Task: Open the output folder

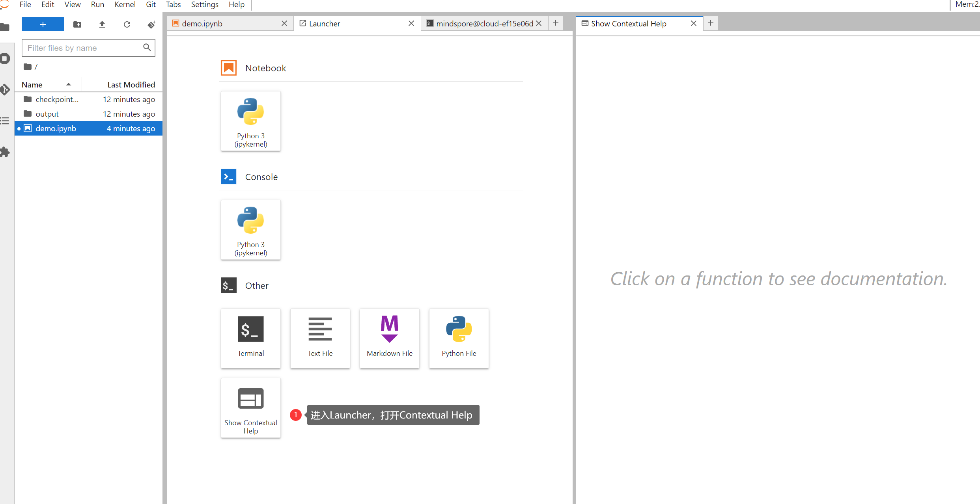Action: (47, 114)
